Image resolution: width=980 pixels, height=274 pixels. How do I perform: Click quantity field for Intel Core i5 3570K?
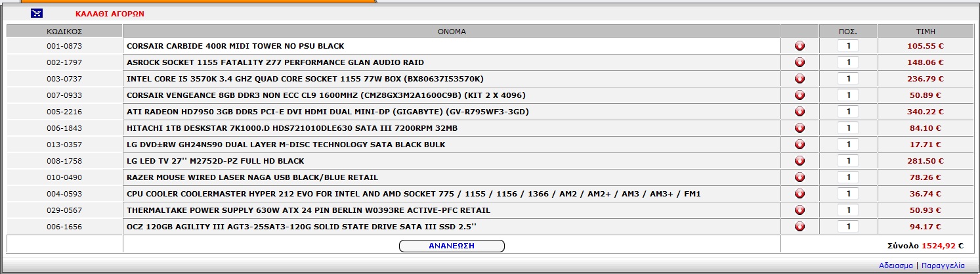tap(848, 79)
